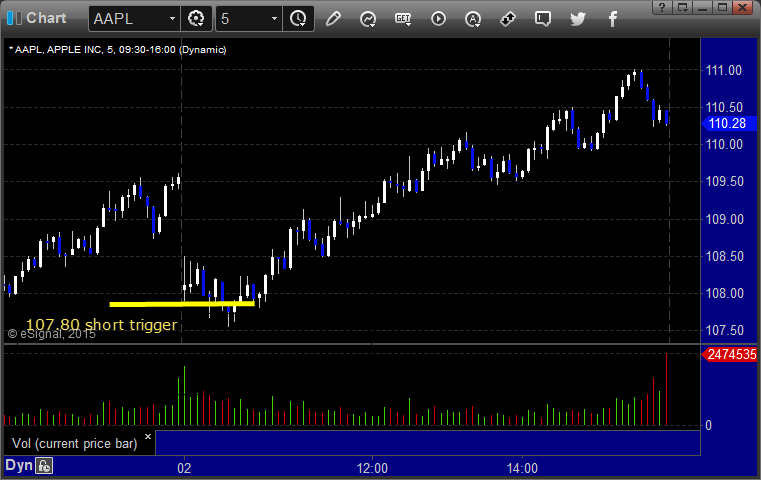Click the 109.50 price axis label
761x480 pixels.
(724, 182)
